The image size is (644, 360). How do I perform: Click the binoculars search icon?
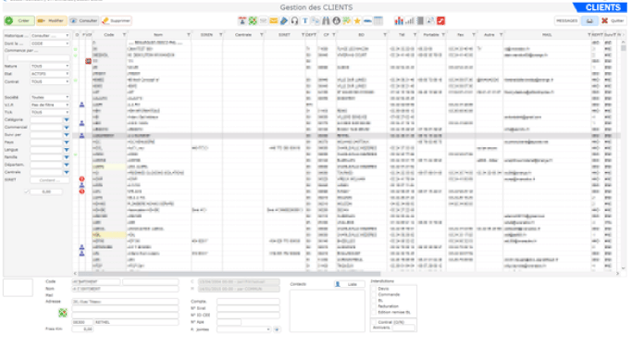point(326,20)
